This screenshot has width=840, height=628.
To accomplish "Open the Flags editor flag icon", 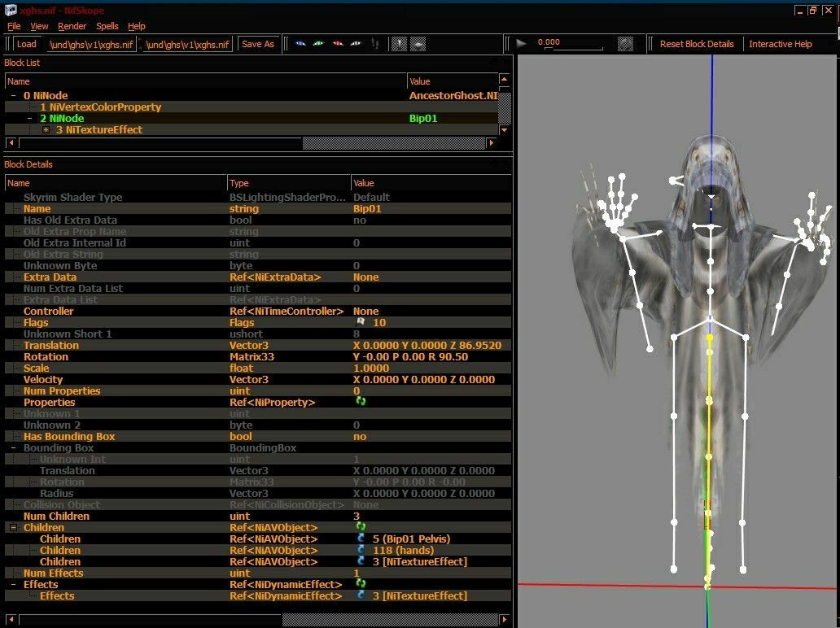I will pos(361,322).
